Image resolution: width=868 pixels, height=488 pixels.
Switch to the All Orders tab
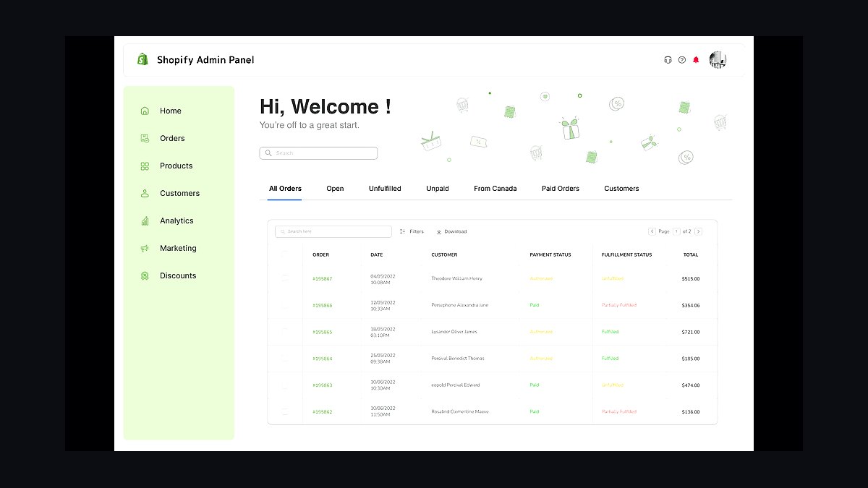(285, 189)
